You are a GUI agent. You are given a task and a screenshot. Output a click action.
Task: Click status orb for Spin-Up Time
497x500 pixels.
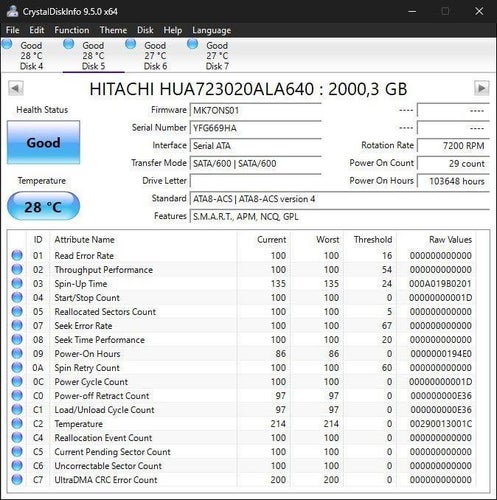(x=17, y=283)
